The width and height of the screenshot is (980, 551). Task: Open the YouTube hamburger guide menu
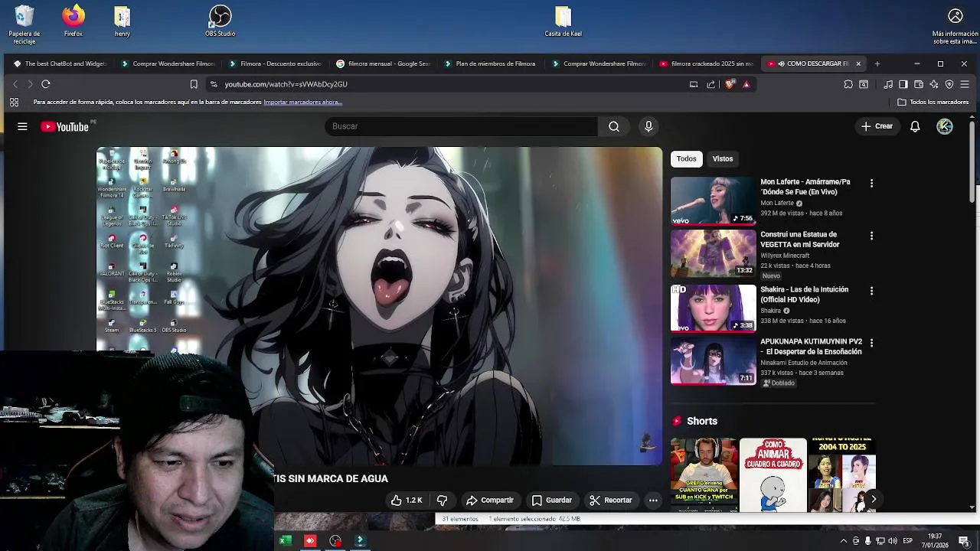pos(22,126)
